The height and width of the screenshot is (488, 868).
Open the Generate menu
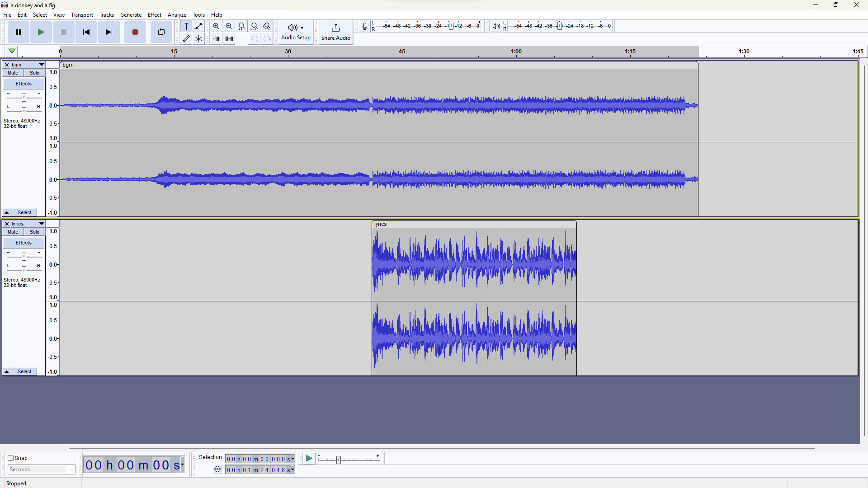point(131,15)
